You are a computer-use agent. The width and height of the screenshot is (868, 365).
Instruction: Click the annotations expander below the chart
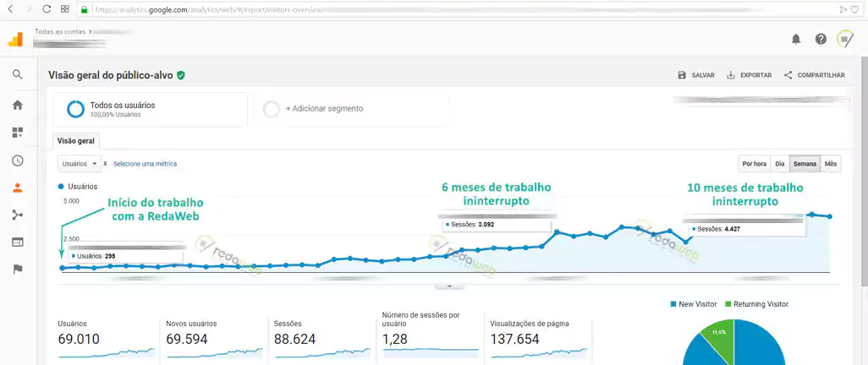pos(449,286)
